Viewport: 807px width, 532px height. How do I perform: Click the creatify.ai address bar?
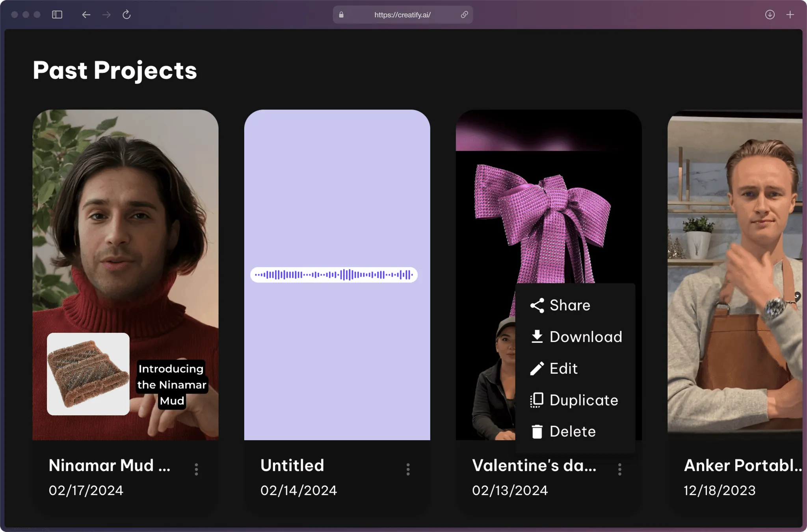pos(403,15)
